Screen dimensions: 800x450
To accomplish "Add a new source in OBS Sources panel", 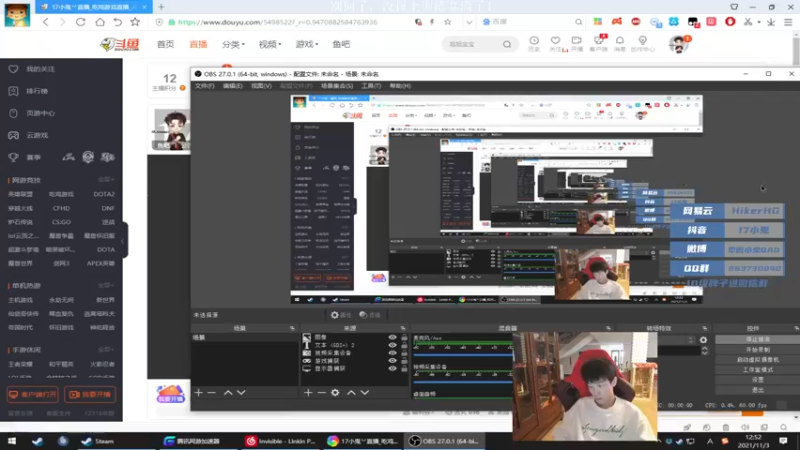I will (x=308, y=392).
